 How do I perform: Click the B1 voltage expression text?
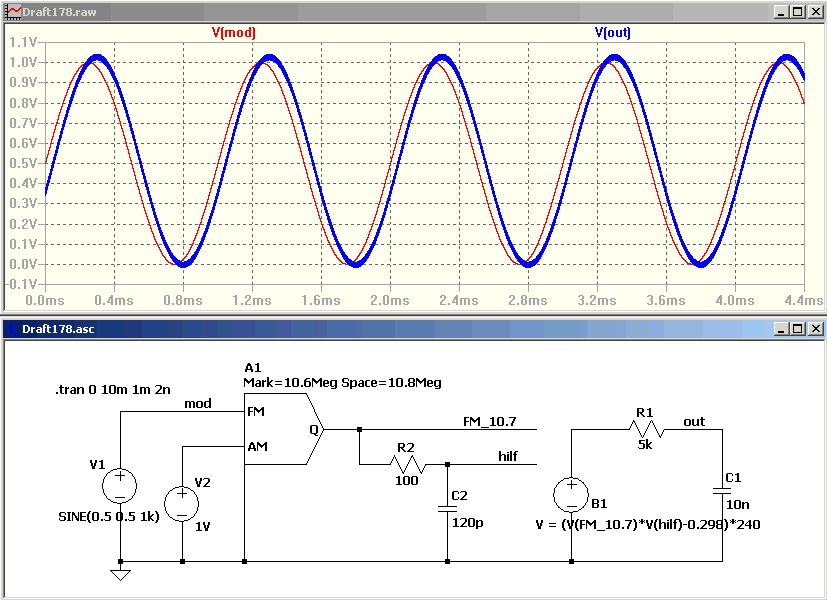(648, 525)
